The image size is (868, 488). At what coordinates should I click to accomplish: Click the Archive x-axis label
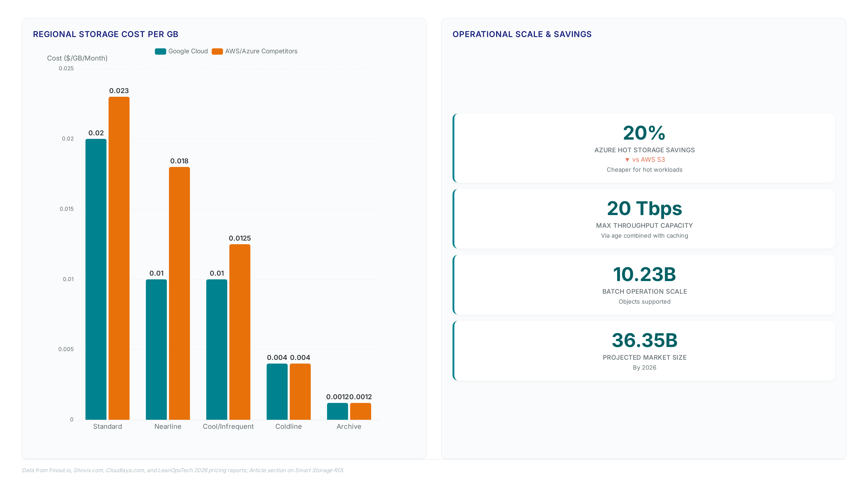(x=349, y=426)
